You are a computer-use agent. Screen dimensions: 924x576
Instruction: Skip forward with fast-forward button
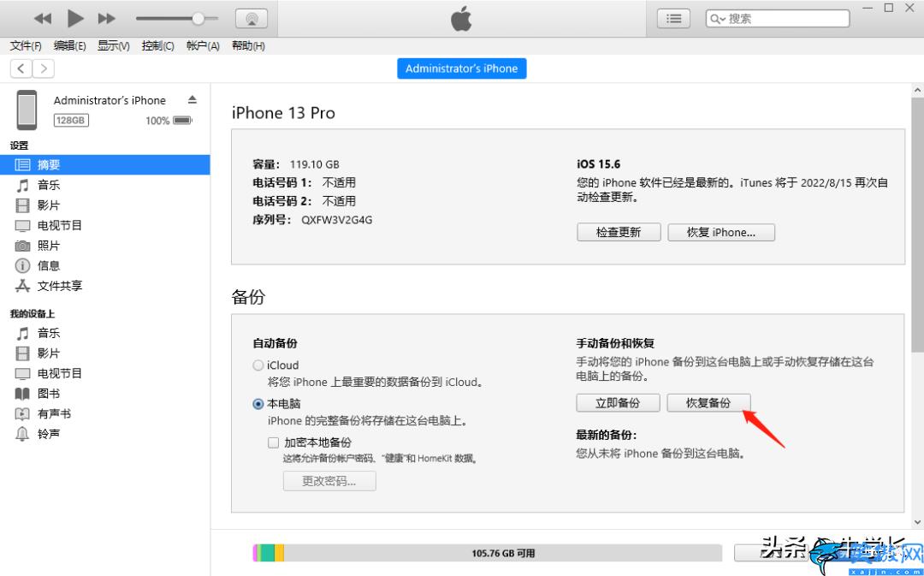pyautogui.click(x=107, y=19)
